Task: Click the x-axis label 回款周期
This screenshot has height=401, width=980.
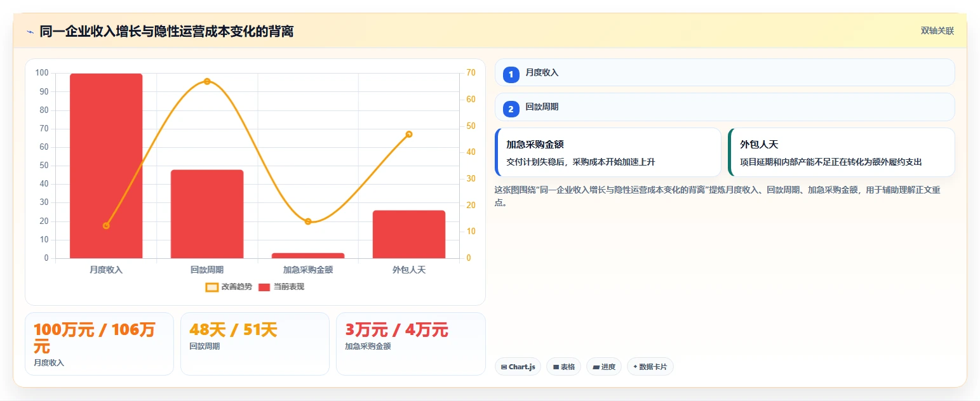Action: coord(207,270)
